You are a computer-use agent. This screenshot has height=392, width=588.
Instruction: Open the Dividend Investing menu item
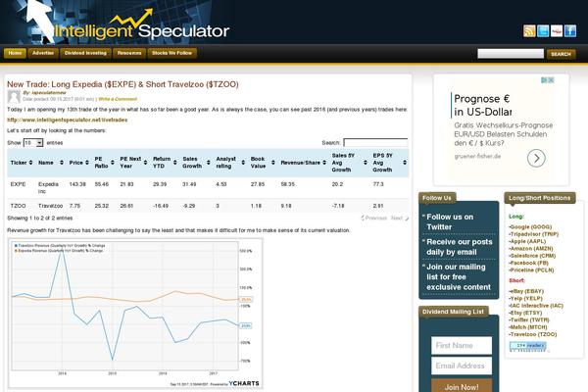click(x=85, y=53)
